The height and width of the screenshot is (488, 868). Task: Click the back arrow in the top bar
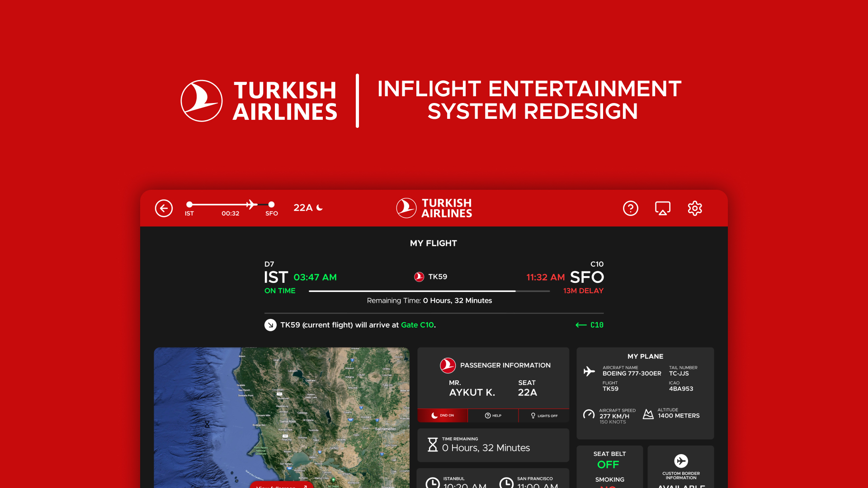click(164, 208)
